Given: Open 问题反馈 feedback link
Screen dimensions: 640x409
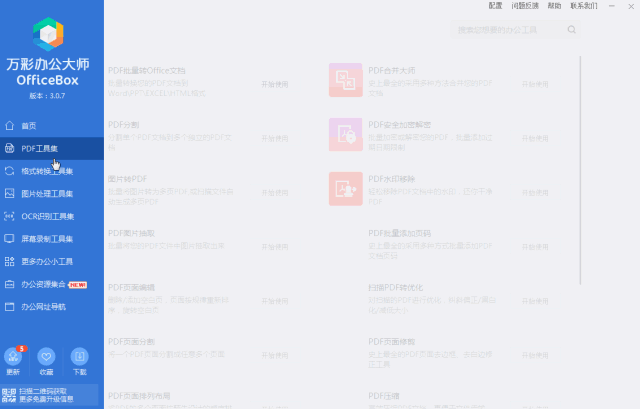Looking at the screenshot, I should (525, 6).
